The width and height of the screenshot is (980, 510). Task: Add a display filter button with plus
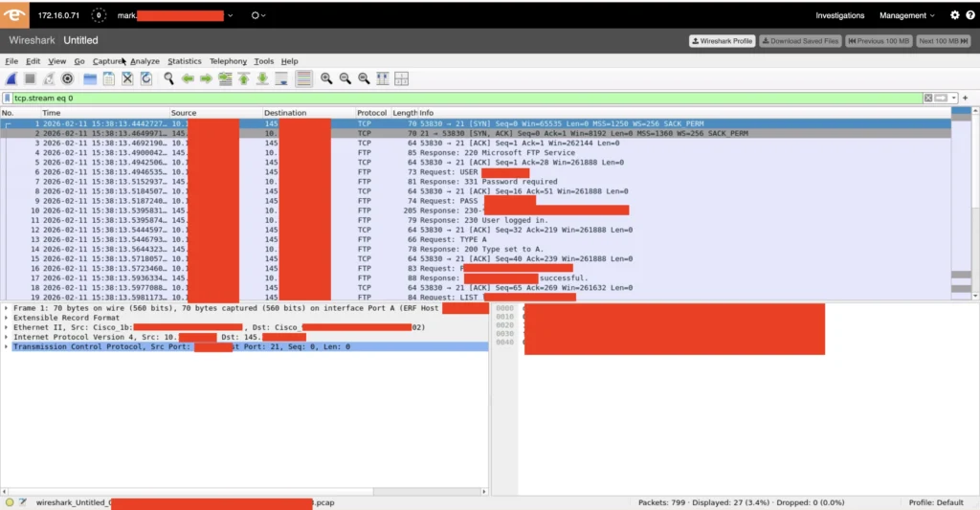(x=965, y=99)
